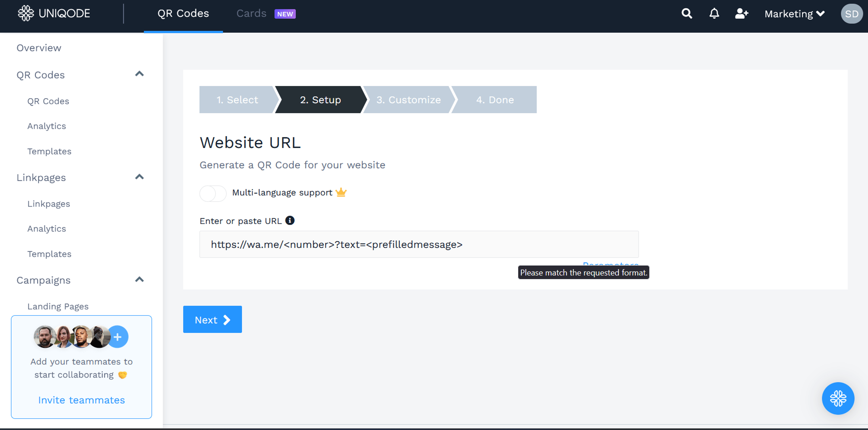Click the add user icon
Image resolution: width=868 pixels, height=430 pixels.
tap(741, 14)
